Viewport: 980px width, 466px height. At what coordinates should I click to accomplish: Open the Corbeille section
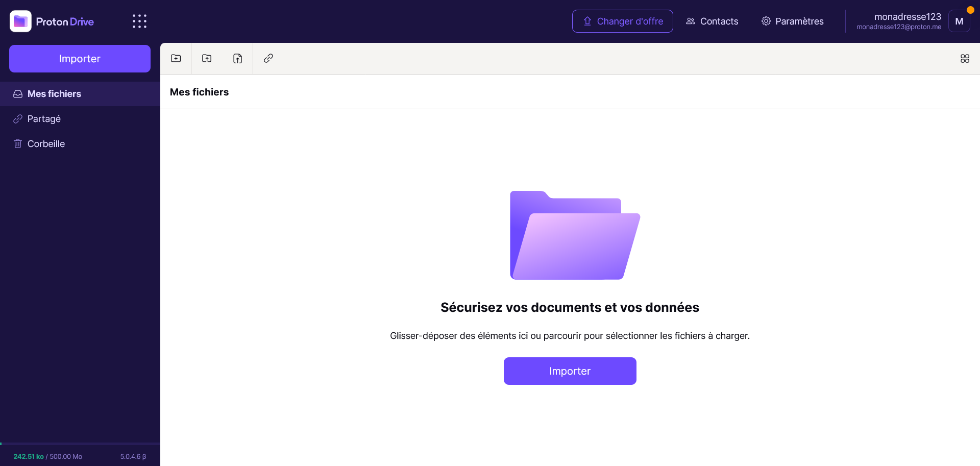(46, 144)
